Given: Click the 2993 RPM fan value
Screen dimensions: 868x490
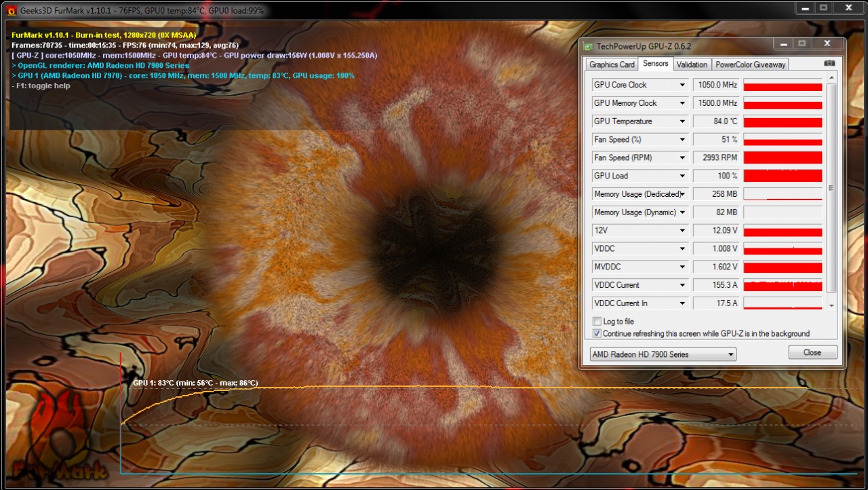Looking at the screenshot, I should [x=716, y=157].
